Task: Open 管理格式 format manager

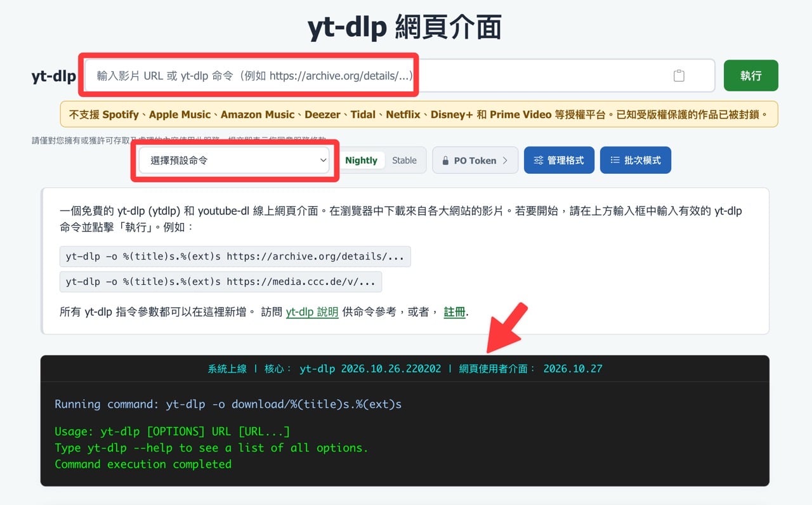Action: point(559,161)
